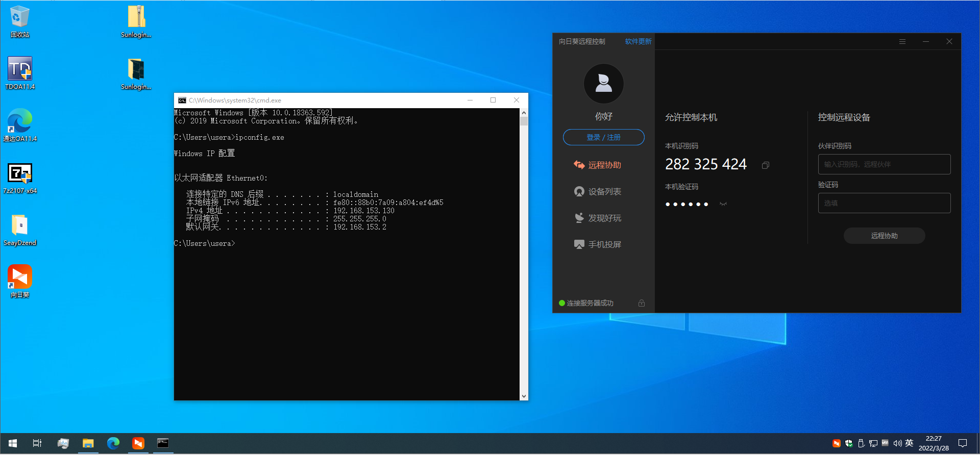The image size is (980, 455).
Task: Open the taskbar clock showing 22:27
Action: [934, 443]
